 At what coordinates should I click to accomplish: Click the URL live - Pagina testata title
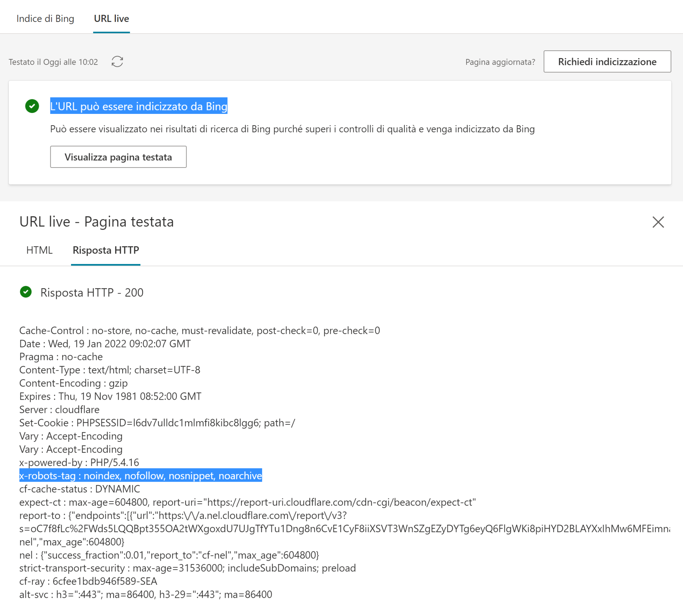(x=97, y=222)
